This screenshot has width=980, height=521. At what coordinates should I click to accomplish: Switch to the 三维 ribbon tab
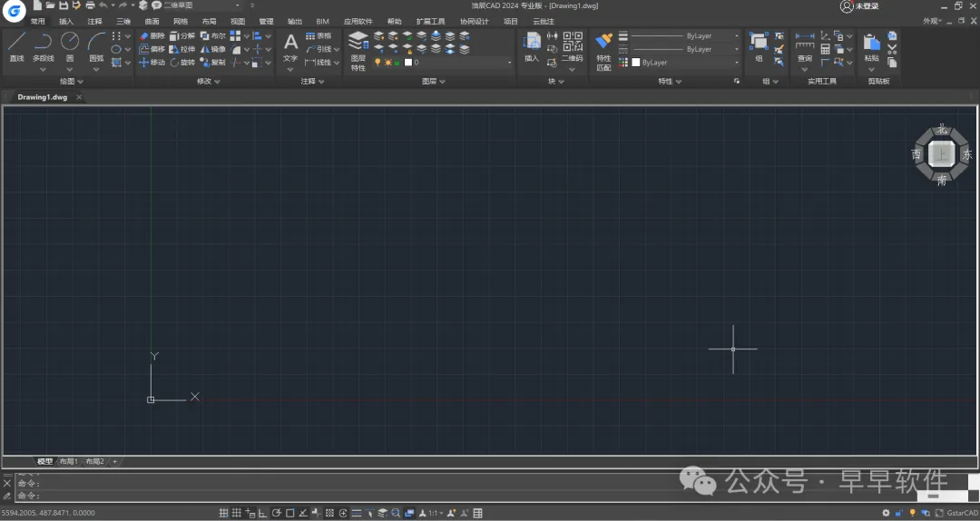pyautogui.click(x=123, y=21)
